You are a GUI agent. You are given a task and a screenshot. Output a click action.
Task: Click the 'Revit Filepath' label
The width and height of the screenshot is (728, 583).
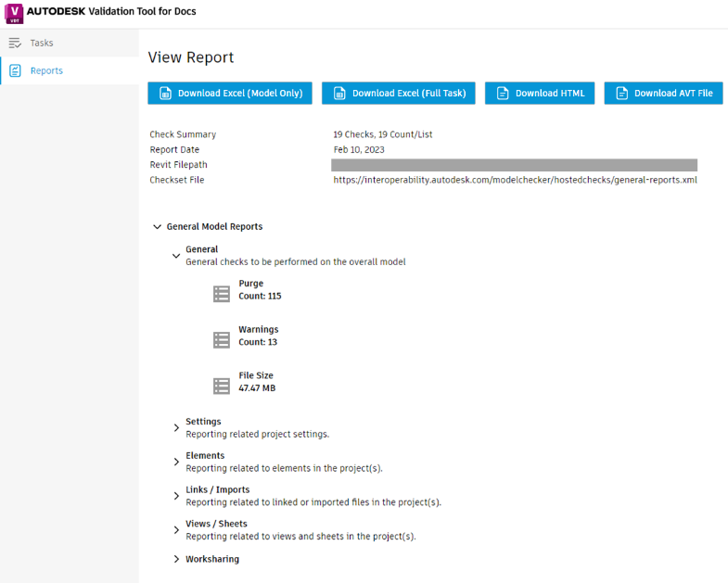click(178, 164)
